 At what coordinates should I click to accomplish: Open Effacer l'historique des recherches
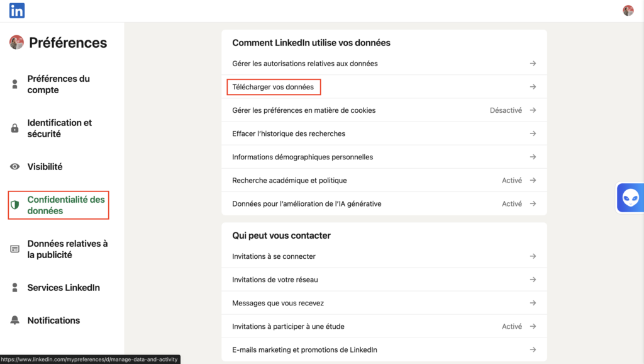[384, 134]
